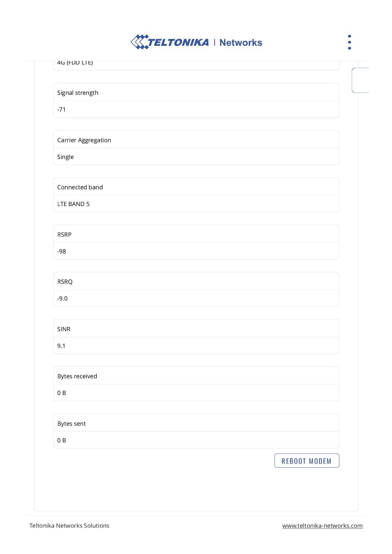The height and width of the screenshot is (554, 392).
Task: Click the Signal strength label
Action: pyautogui.click(x=78, y=93)
